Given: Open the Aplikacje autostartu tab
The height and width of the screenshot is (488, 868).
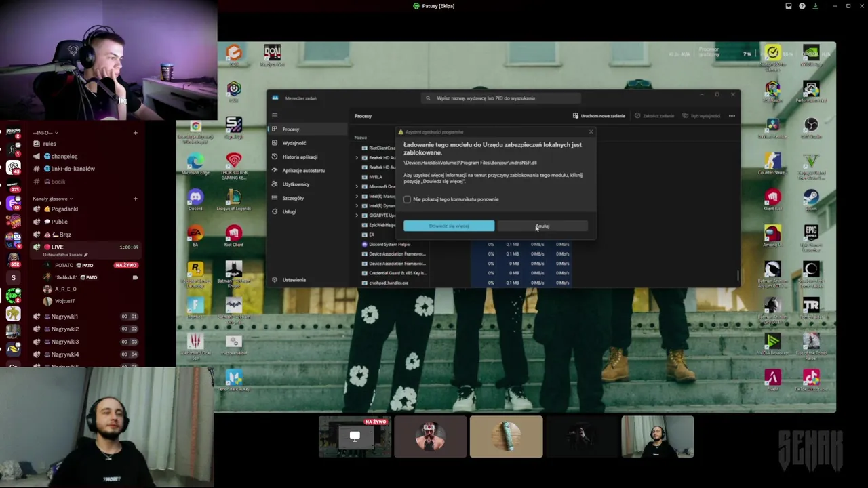Looking at the screenshot, I should (307, 171).
